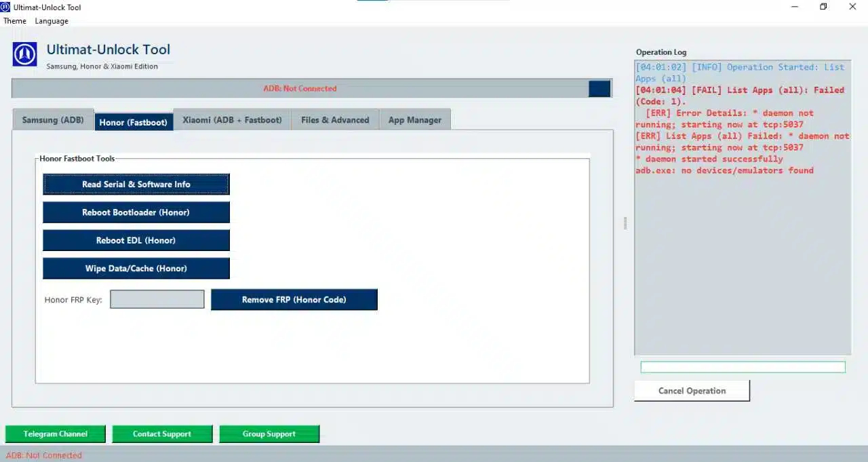Click Read Serial & Software Info
The width and height of the screenshot is (868, 462).
pyautogui.click(x=136, y=184)
